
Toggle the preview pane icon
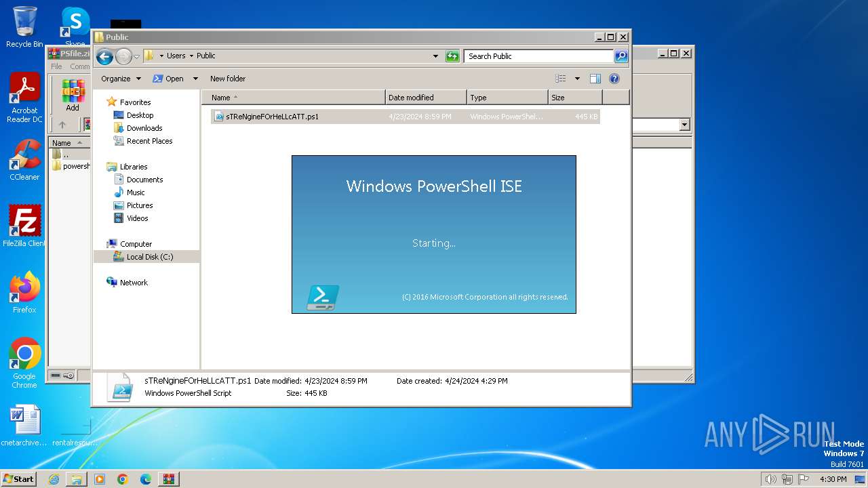595,79
